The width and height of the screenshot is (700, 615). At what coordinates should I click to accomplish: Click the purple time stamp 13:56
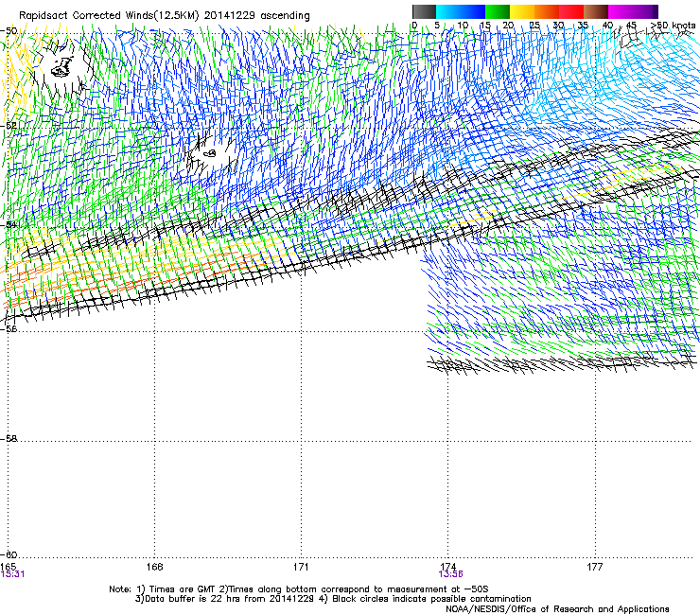[x=451, y=574]
